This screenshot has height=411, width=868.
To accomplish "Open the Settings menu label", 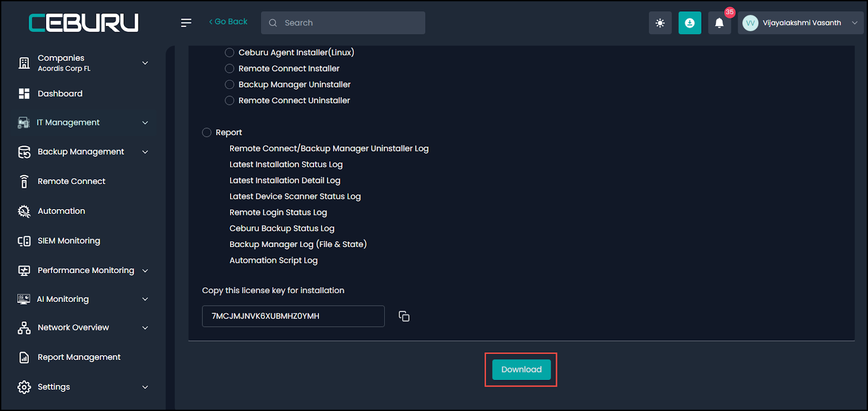I will click(54, 387).
